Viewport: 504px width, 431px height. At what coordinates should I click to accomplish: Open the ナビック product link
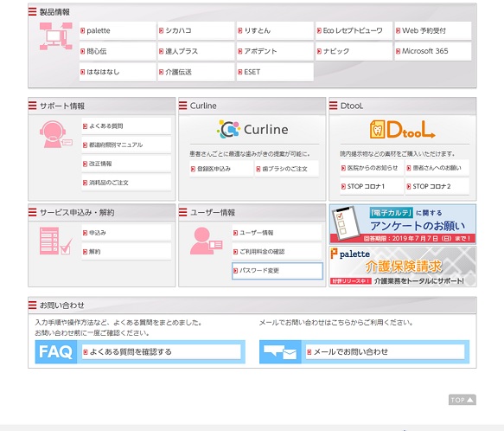tap(354, 51)
